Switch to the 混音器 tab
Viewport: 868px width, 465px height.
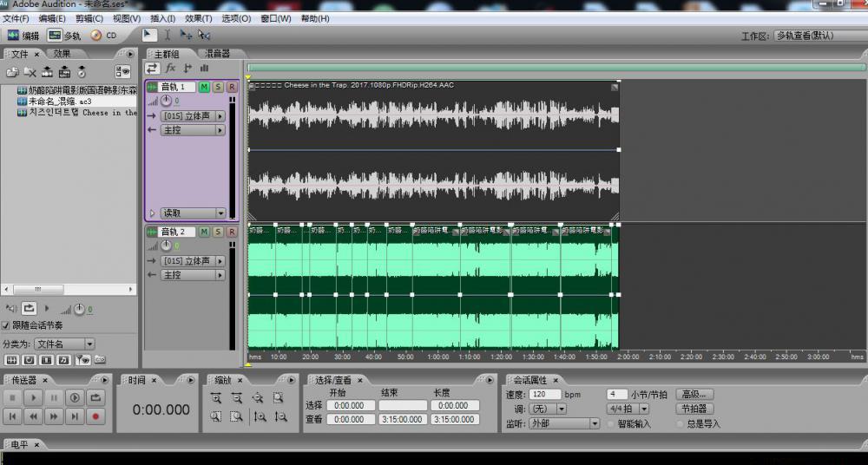pos(218,54)
